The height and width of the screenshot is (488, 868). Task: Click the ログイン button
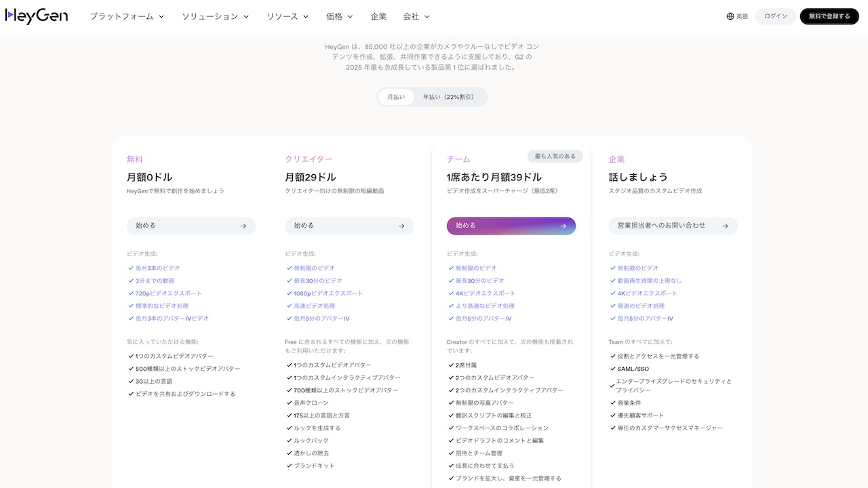pyautogui.click(x=776, y=16)
